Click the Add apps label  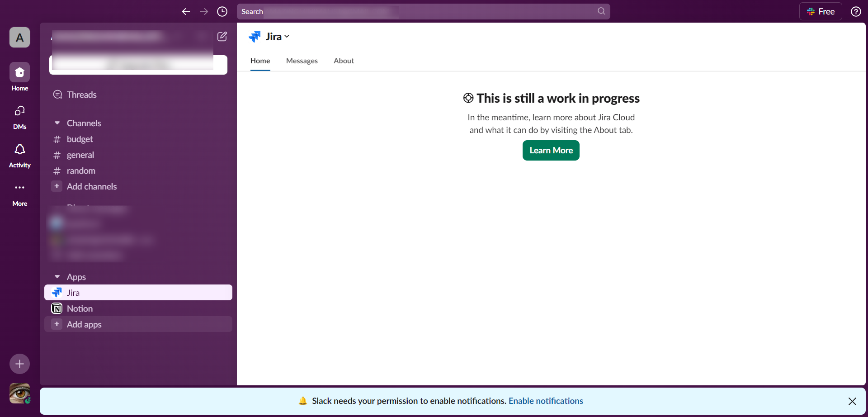tap(84, 324)
